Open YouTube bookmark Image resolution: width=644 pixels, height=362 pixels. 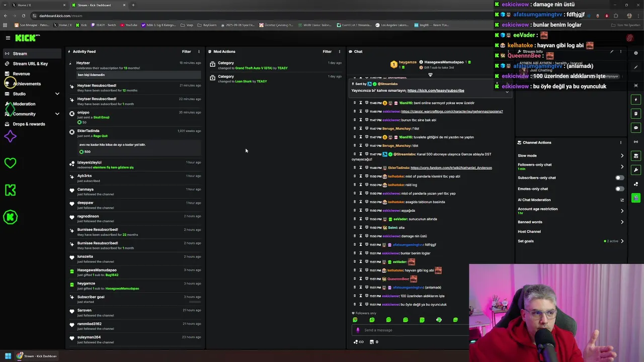tap(129, 25)
